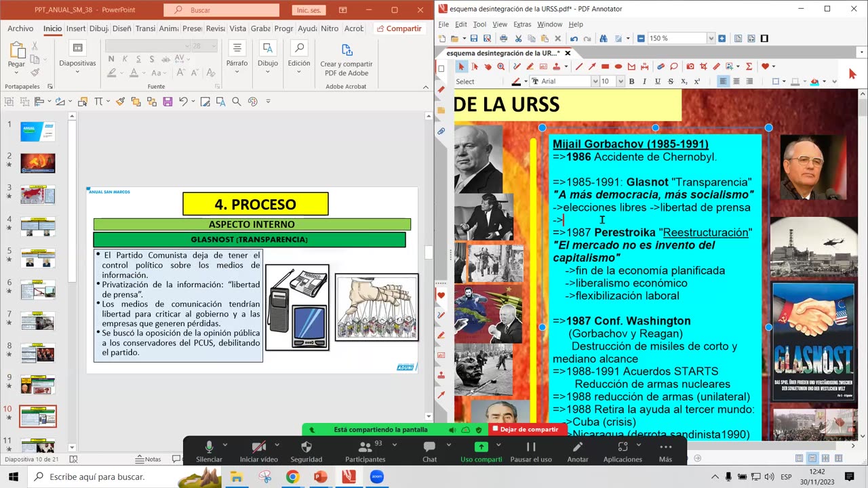Click Anotar in the Zoom toolbar
The image size is (868, 488).
(x=578, y=451)
